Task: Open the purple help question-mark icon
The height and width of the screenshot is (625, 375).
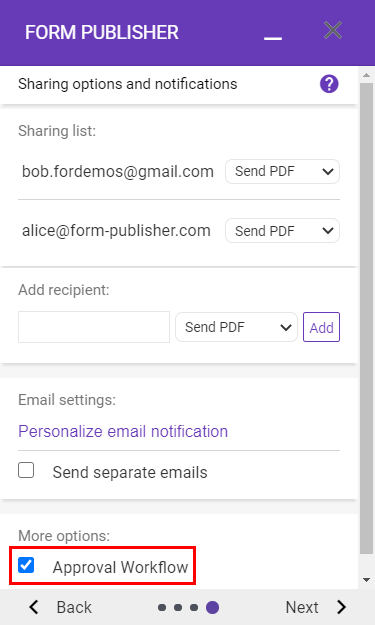Action: 329,84
